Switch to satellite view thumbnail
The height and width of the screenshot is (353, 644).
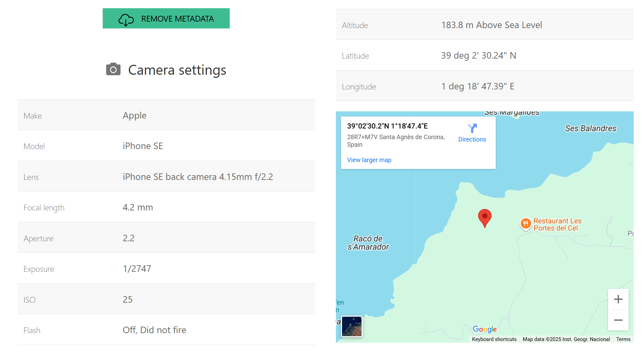[352, 326]
